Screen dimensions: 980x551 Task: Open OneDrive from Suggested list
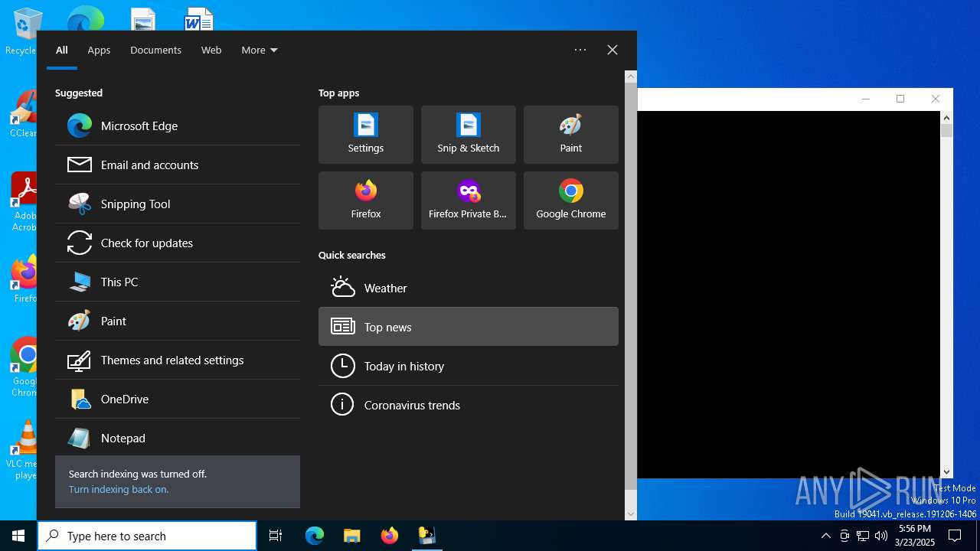178,399
